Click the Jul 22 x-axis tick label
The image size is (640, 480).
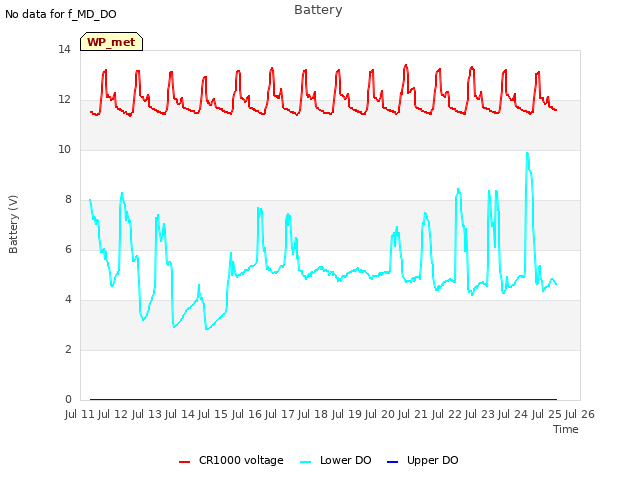446,414
